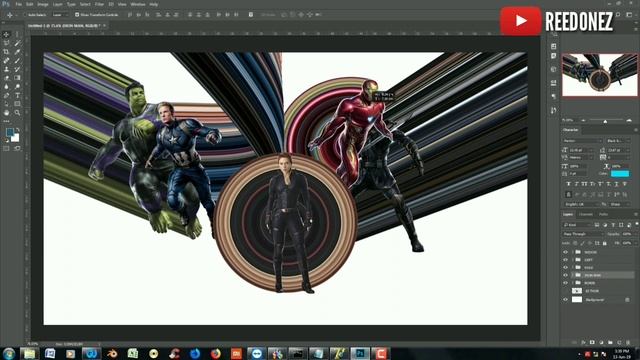The image size is (640, 360).
Task: Select the Dodge tool
Action: [x=17, y=87]
